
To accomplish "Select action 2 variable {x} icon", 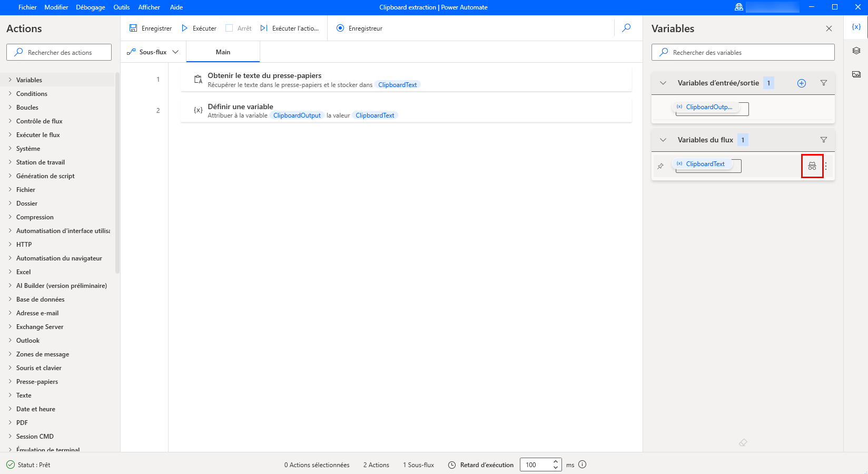I will click(198, 110).
